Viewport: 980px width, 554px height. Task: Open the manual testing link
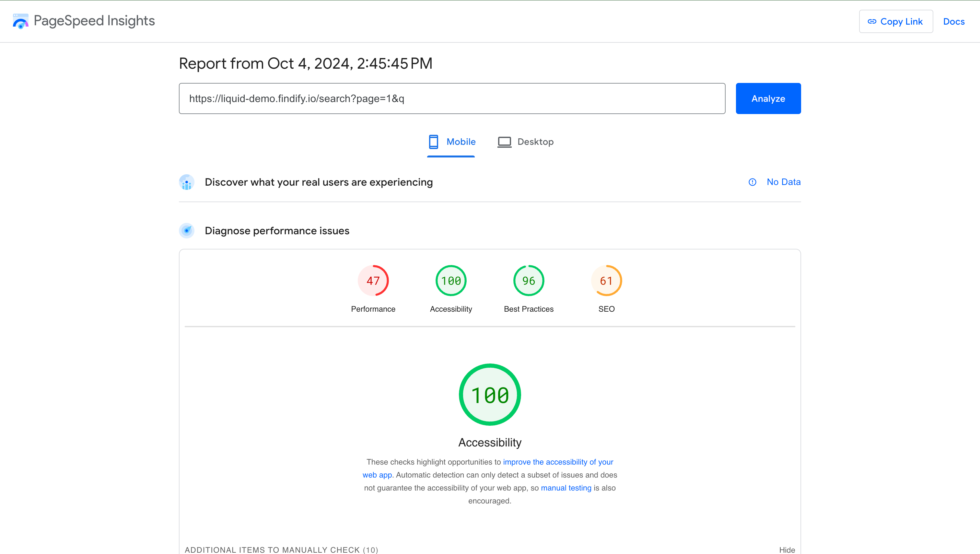(x=566, y=488)
